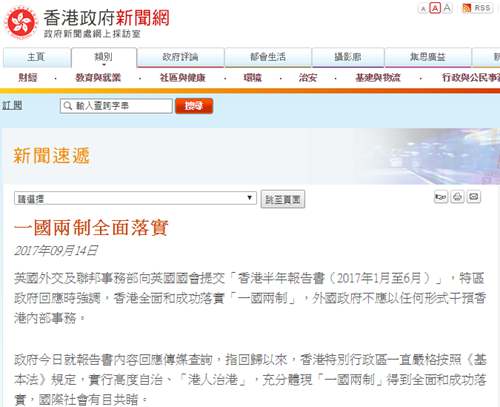Screen dimensions: 500x407
Task: Open the 行政與公民事務 category
Action: (x=471, y=78)
